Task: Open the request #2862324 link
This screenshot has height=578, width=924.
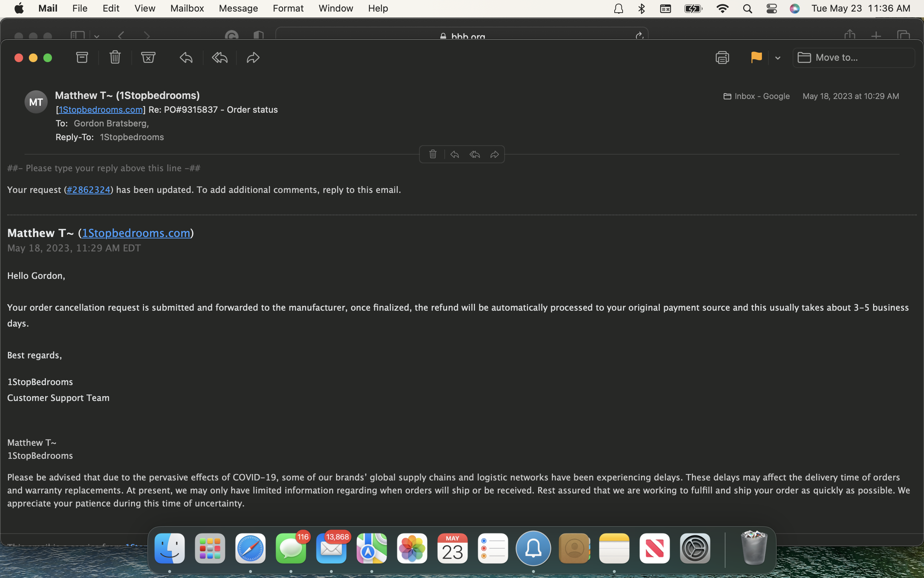Action: click(88, 190)
